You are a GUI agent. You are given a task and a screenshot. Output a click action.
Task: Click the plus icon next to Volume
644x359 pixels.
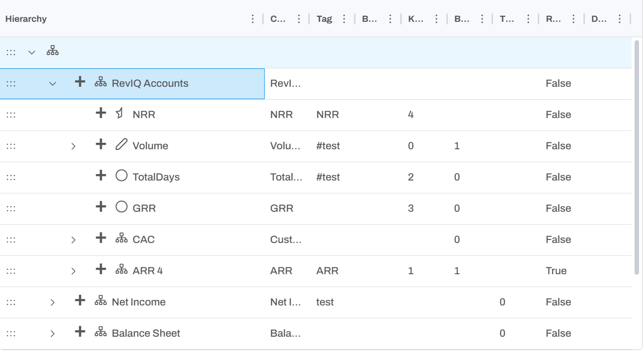click(x=101, y=145)
